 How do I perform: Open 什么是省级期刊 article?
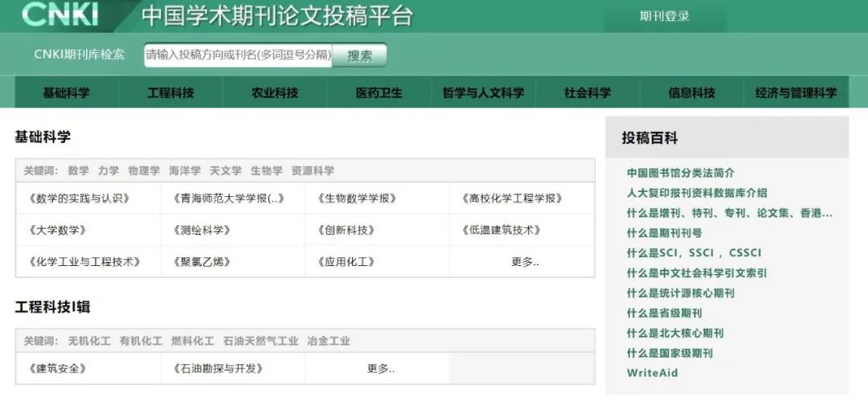click(665, 313)
